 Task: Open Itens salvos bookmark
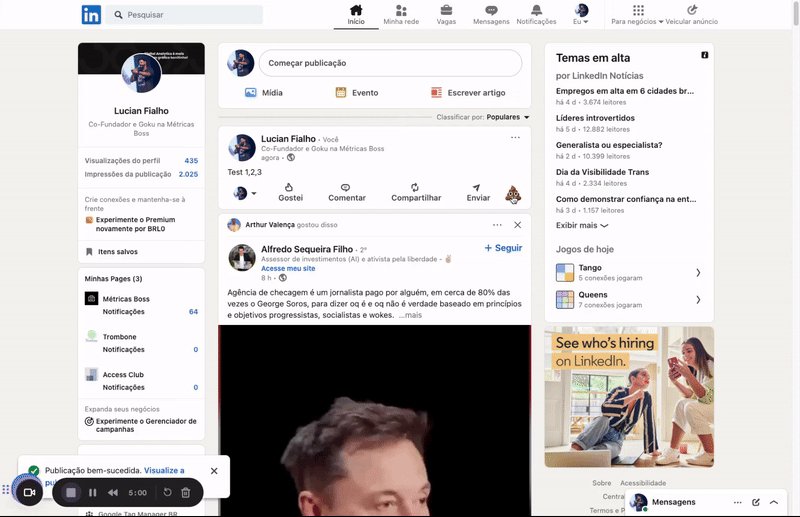click(x=112, y=252)
